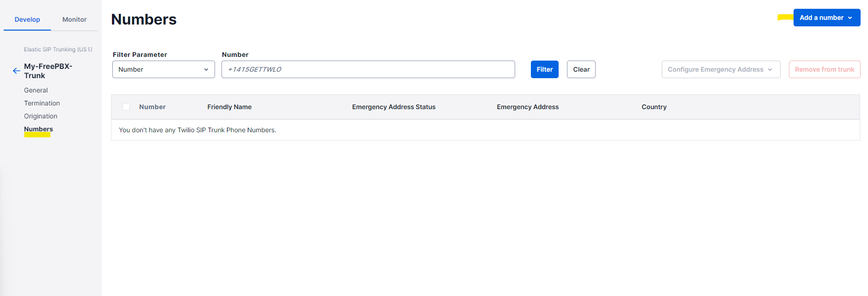
Task: Open the General trunk settings
Action: [x=36, y=90]
